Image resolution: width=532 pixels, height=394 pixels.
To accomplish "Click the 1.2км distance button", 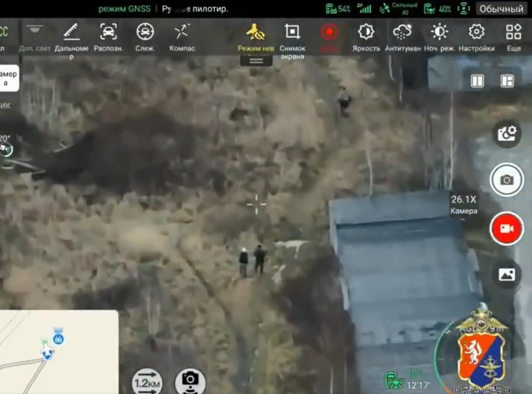I will click(x=148, y=381).
